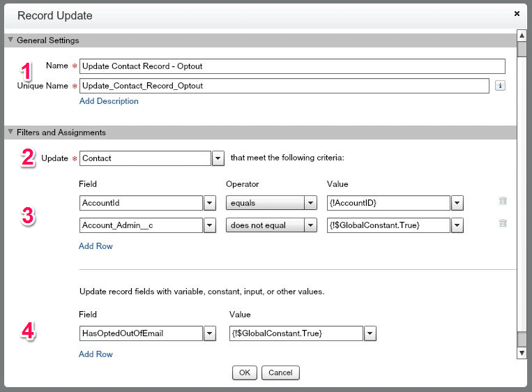Click the Unique Name input field
532x392 pixels.
(x=284, y=86)
